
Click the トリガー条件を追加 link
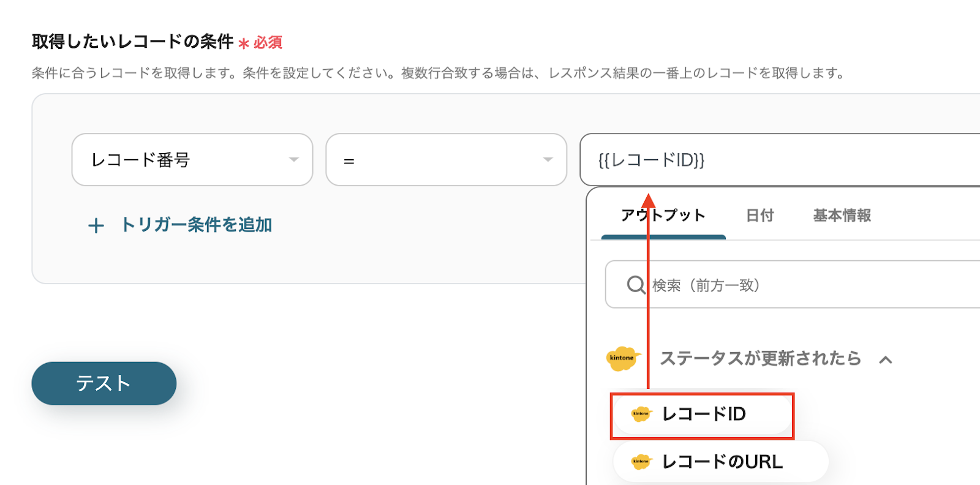(x=196, y=225)
